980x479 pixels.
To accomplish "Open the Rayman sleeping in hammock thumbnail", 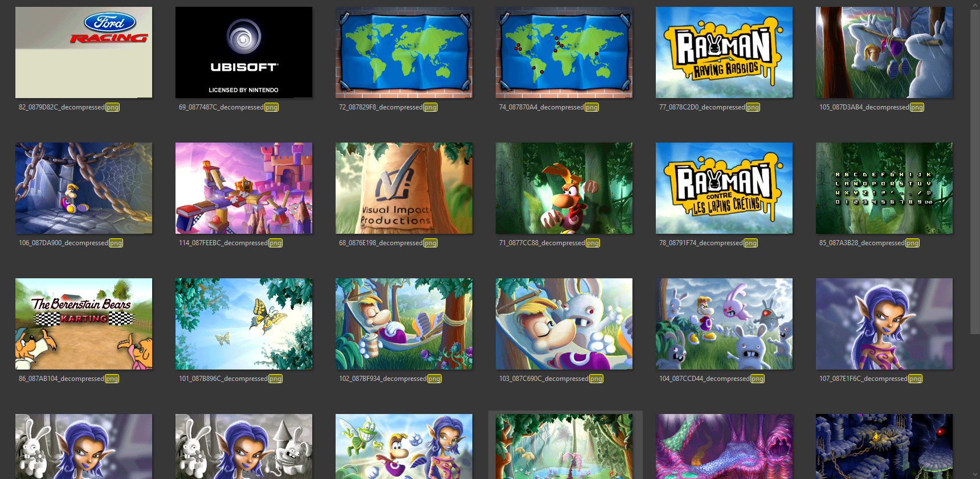I will pos(404,324).
